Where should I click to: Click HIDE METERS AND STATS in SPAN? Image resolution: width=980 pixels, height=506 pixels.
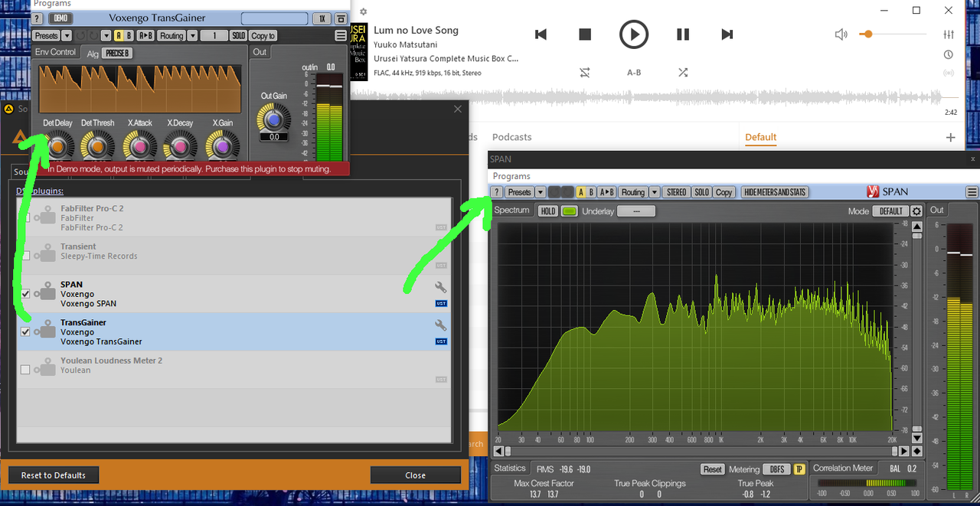(x=775, y=192)
